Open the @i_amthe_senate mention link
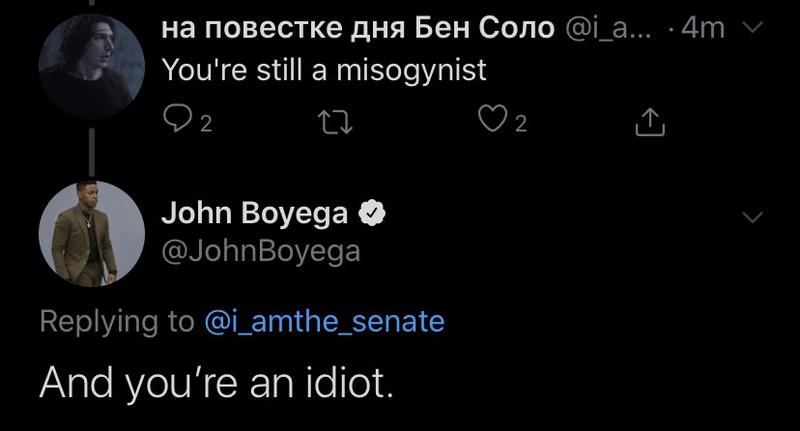The width and height of the screenshot is (800, 431). coord(324,321)
